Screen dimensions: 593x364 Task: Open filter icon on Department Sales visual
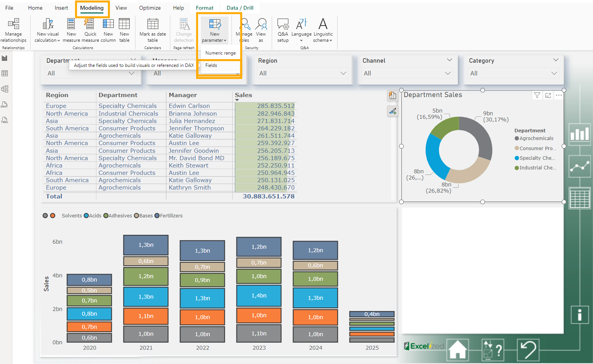point(537,95)
